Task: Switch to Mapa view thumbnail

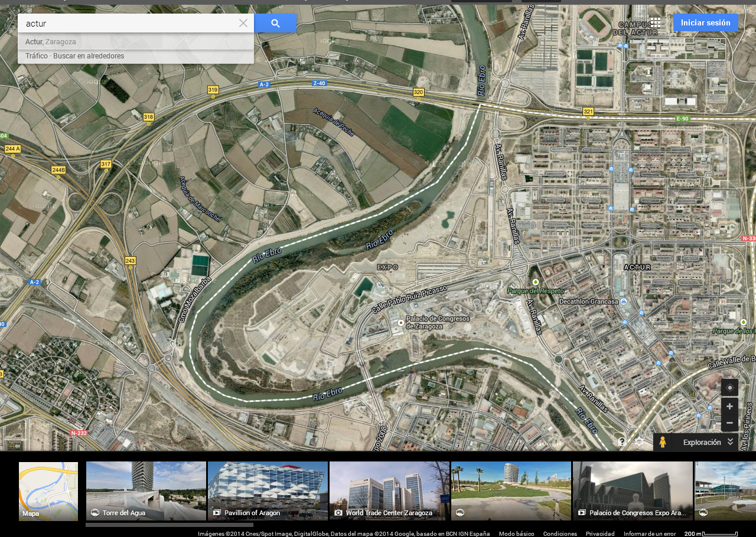Action: pos(48,491)
